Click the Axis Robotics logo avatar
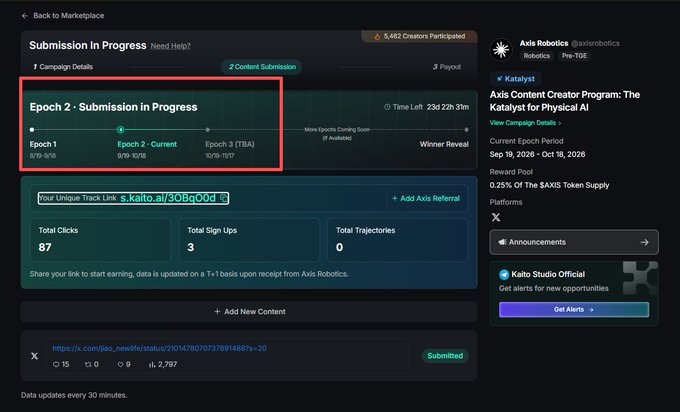680x412 pixels. pyautogui.click(x=501, y=49)
